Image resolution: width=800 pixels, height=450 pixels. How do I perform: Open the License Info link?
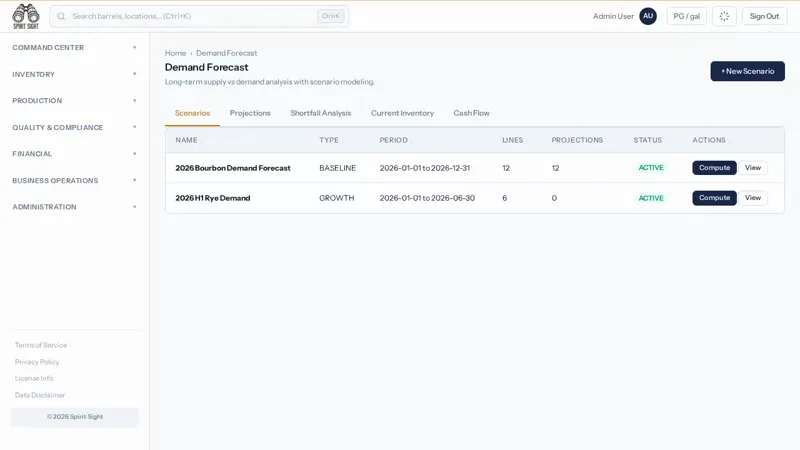pyautogui.click(x=34, y=378)
